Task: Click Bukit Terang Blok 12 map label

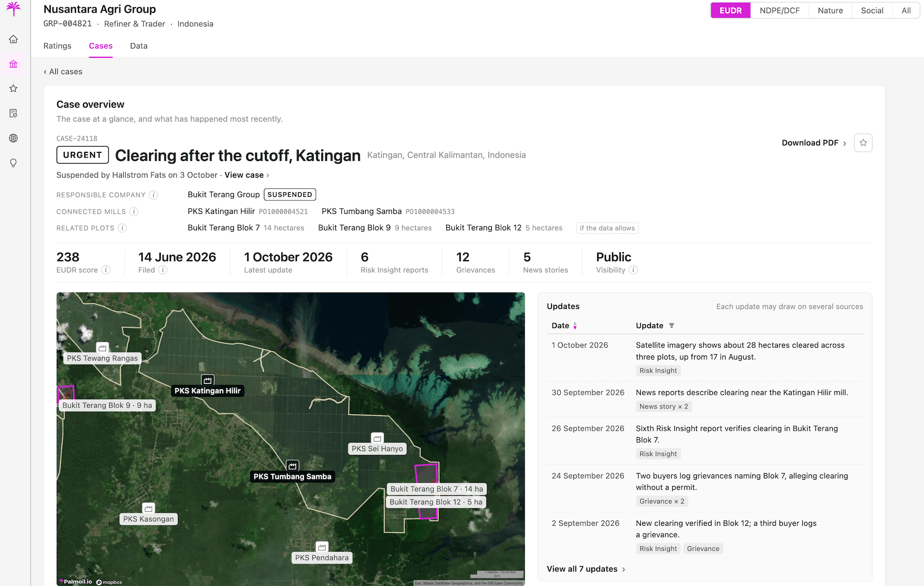Action: click(436, 502)
